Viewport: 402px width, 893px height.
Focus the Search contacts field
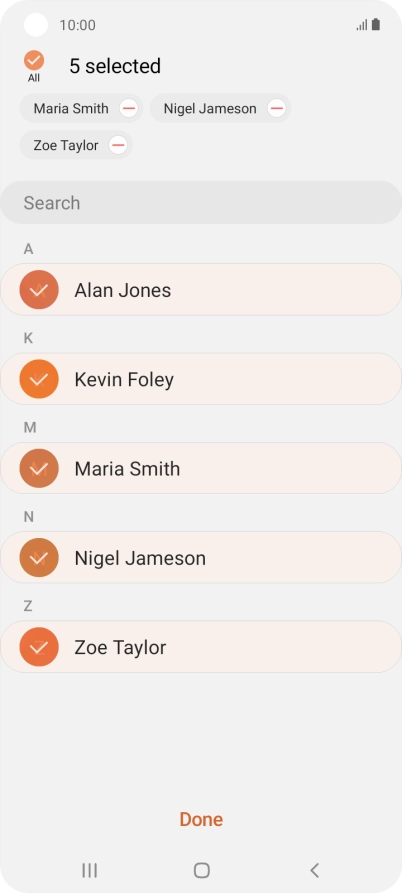click(x=201, y=203)
